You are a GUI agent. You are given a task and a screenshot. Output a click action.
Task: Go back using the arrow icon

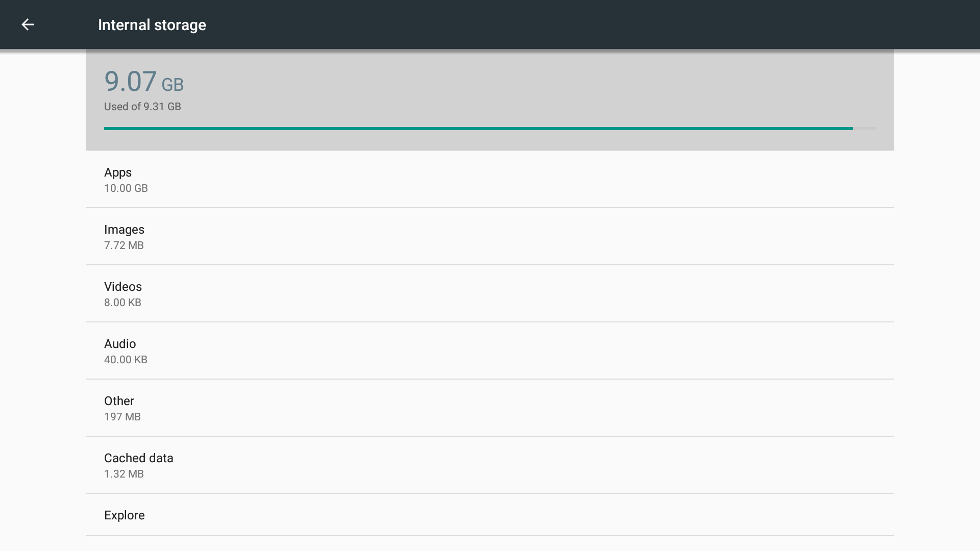point(28,24)
